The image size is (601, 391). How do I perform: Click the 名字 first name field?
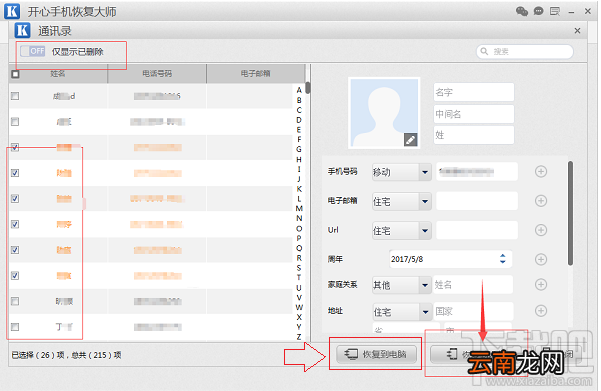(474, 92)
